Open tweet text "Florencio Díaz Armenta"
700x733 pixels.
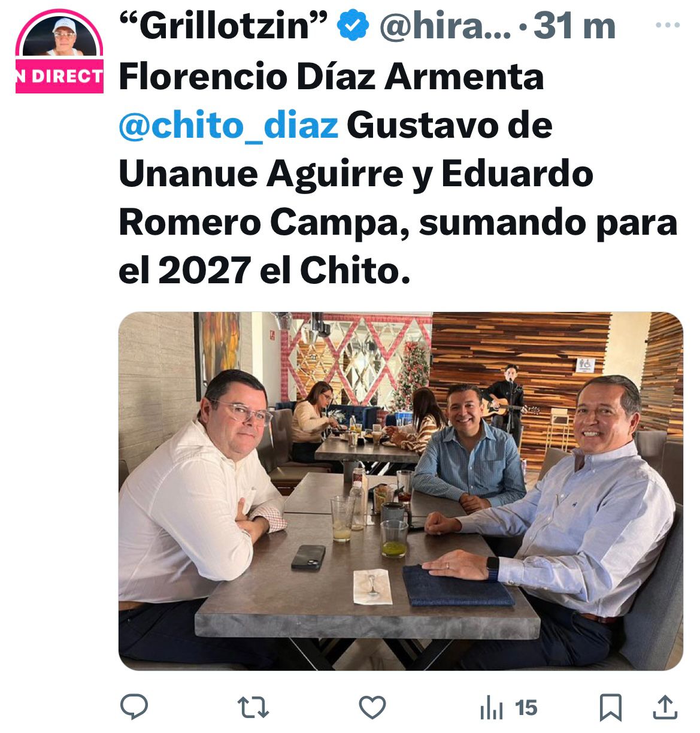331,77
